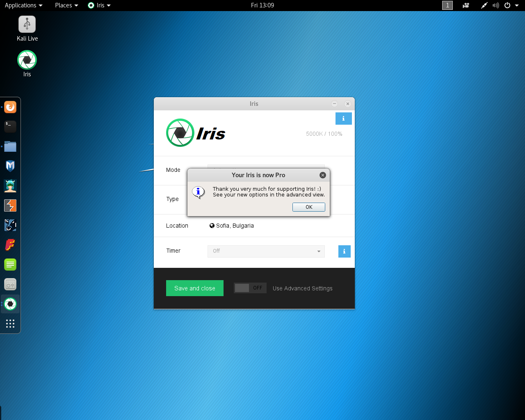Image resolution: width=525 pixels, height=420 pixels.
Task: Click the 'Your Iris is now Pro' dialog title
Action: coord(258,175)
